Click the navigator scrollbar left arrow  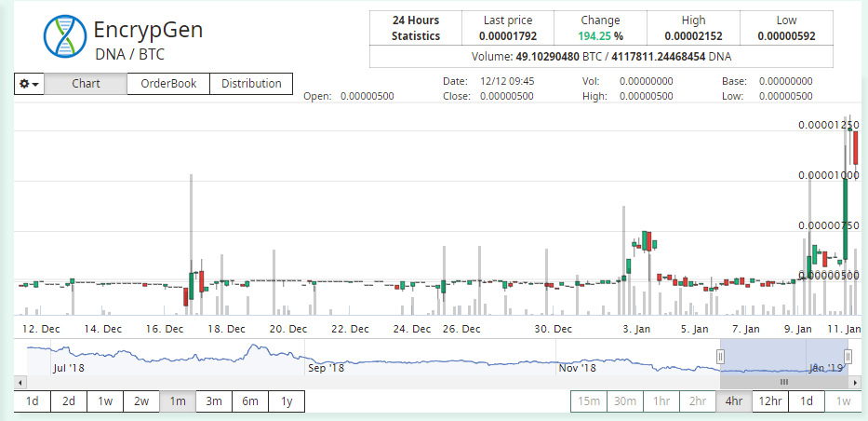pyautogui.click(x=20, y=382)
